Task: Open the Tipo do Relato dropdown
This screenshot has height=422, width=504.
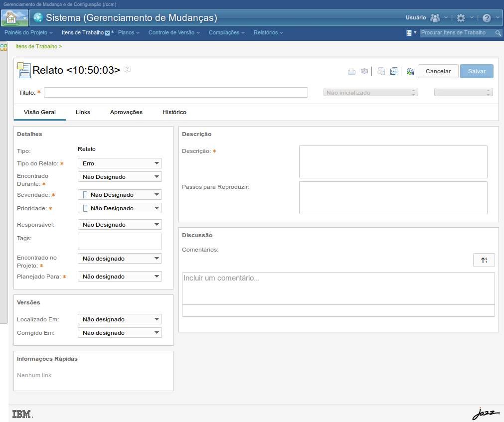Action: 120,163
